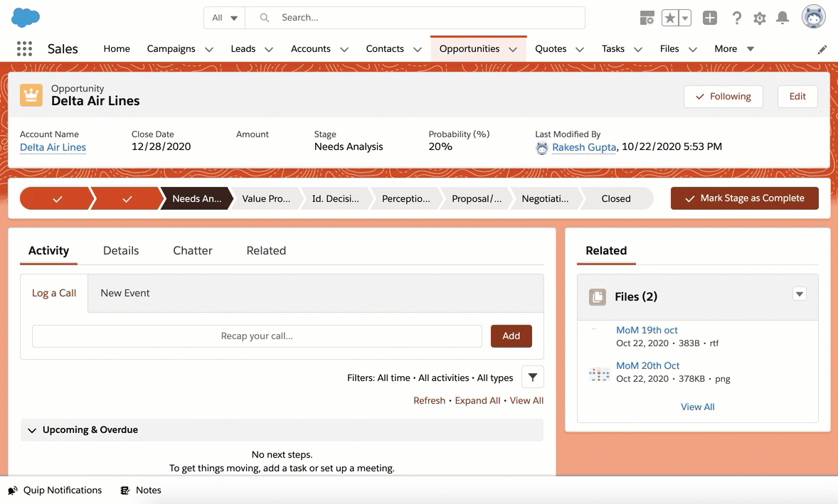Viewport: 838px width, 504px height.
Task: Open the More navigation dropdown
Action: pyautogui.click(x=734, y=48)
